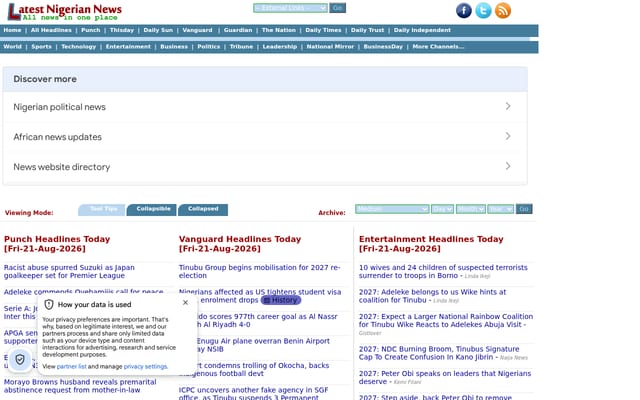Open the Twitter profile icon
The image size is (640, 400).
point(483,11)
